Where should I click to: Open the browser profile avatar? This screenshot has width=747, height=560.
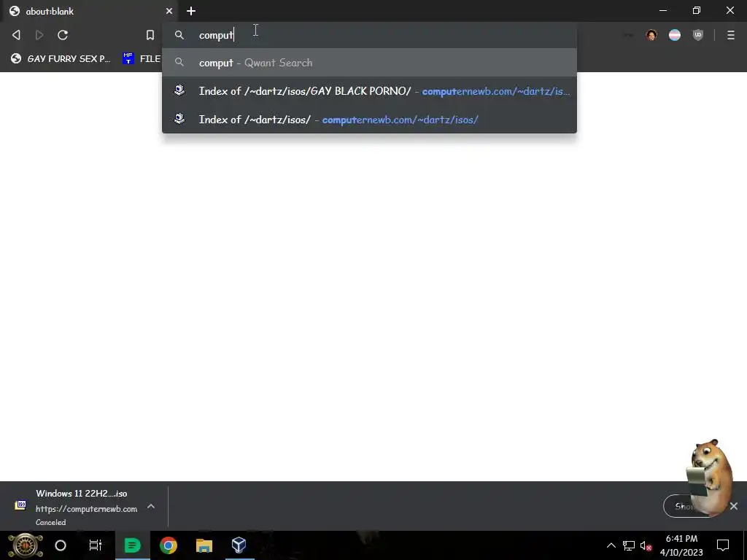click(651, 35)
